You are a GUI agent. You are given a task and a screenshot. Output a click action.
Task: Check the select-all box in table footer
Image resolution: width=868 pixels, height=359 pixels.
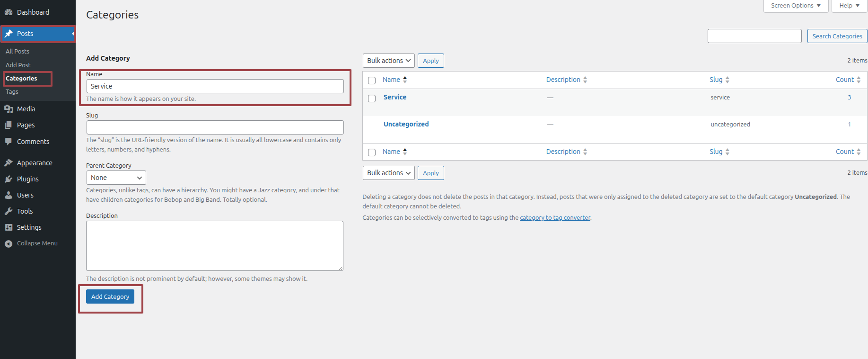pyautogui.click(x=372, y=153)
